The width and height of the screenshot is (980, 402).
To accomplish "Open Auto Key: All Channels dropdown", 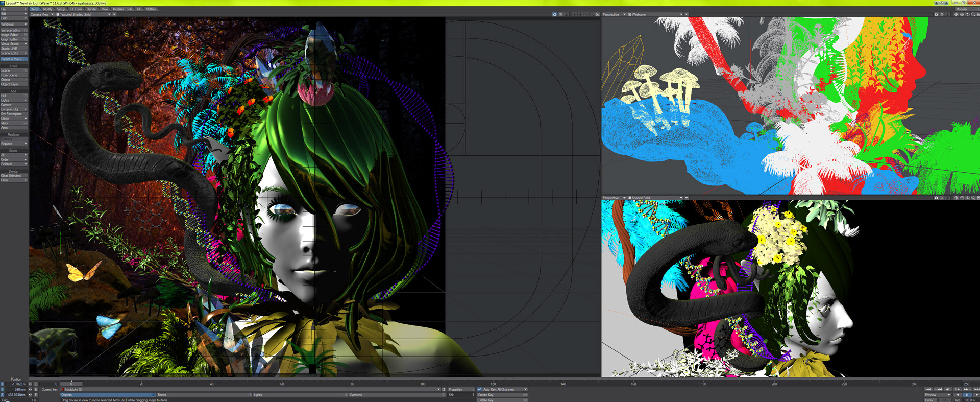I will pos(505,389).
